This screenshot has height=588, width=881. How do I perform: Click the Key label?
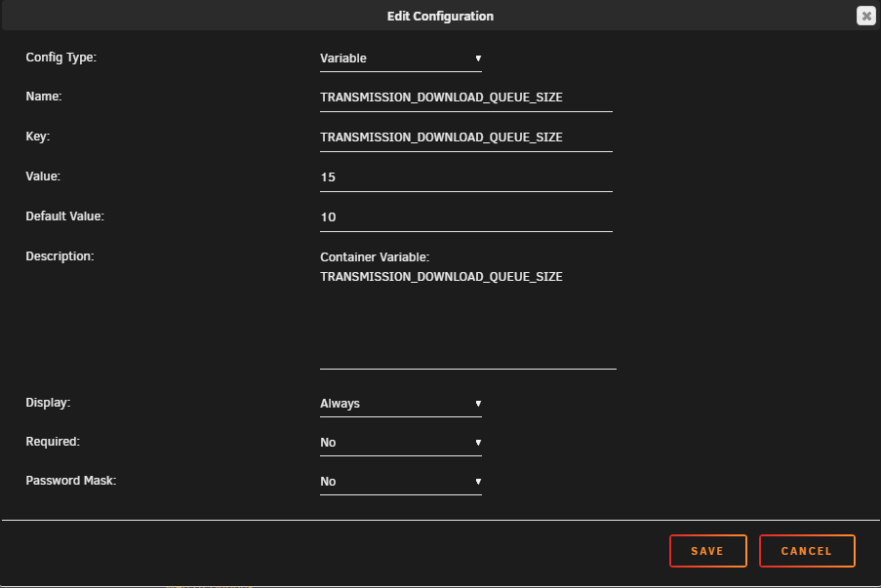[x=38, y=137]
